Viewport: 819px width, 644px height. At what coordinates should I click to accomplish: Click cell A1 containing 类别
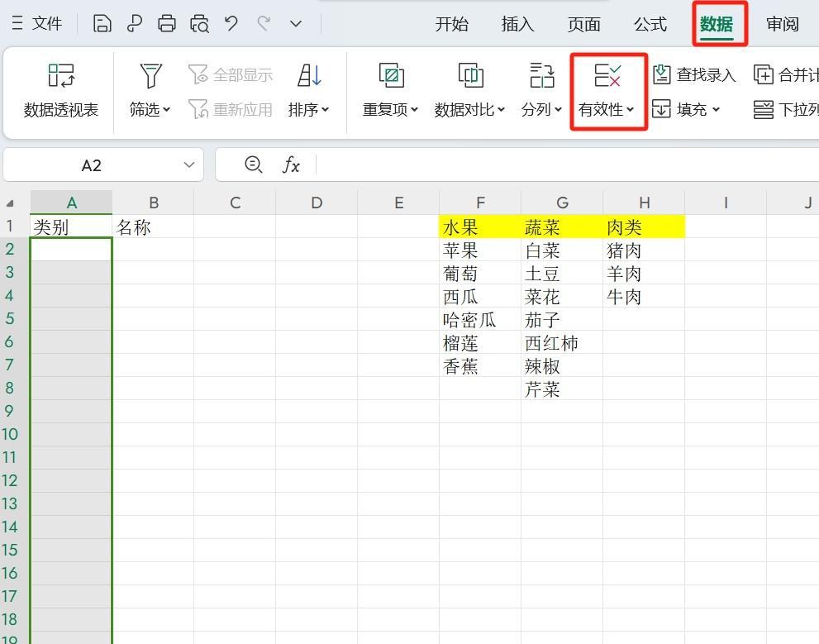(x=72, y=227)
